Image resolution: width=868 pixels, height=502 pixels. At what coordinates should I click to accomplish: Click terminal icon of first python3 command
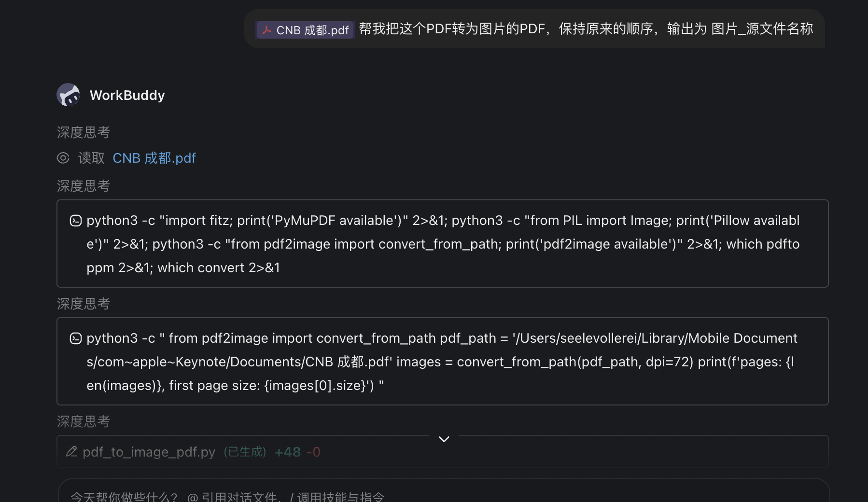click(76, 221)
